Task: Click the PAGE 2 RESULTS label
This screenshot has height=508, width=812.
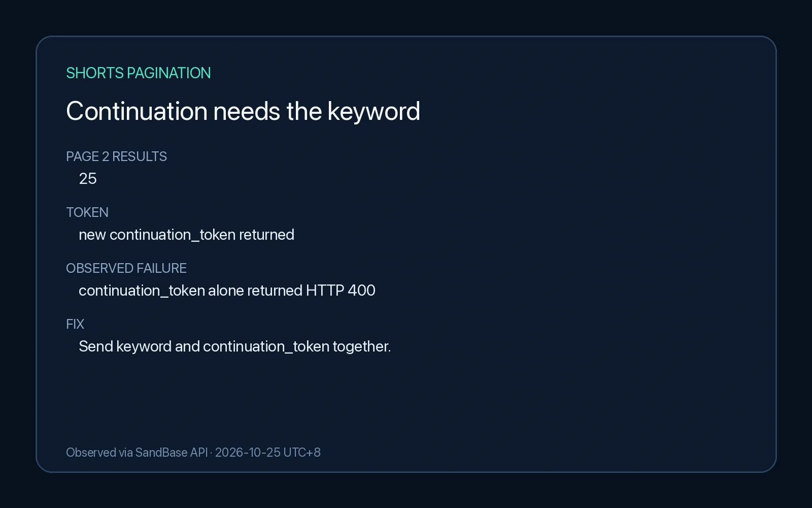Action: click(116, 156)
